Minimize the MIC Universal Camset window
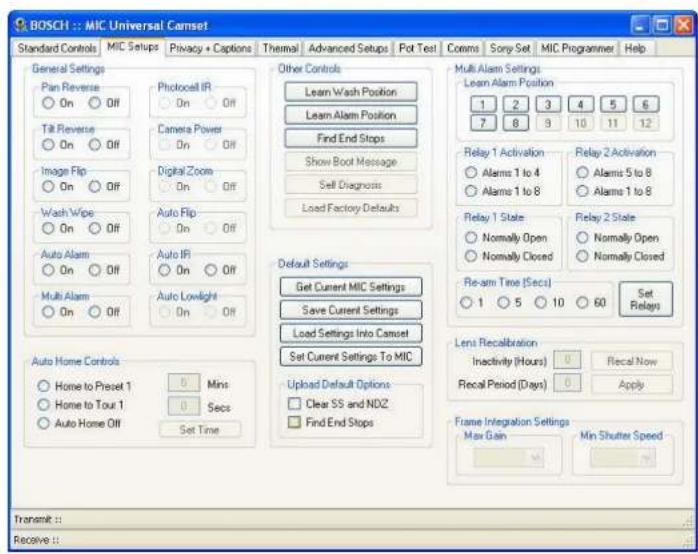This screenshot has width=698, height=554. click(640, 25)
